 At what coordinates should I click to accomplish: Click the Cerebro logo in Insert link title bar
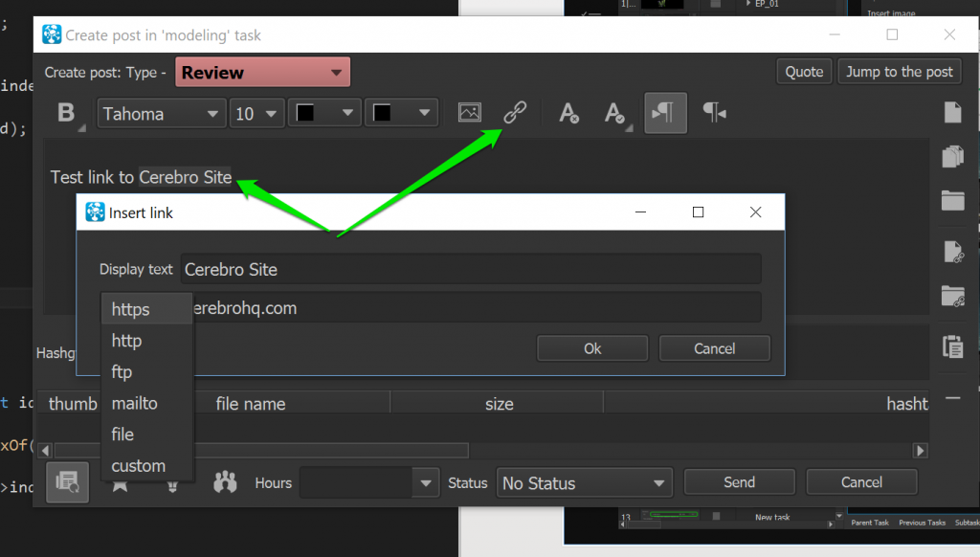95,212
